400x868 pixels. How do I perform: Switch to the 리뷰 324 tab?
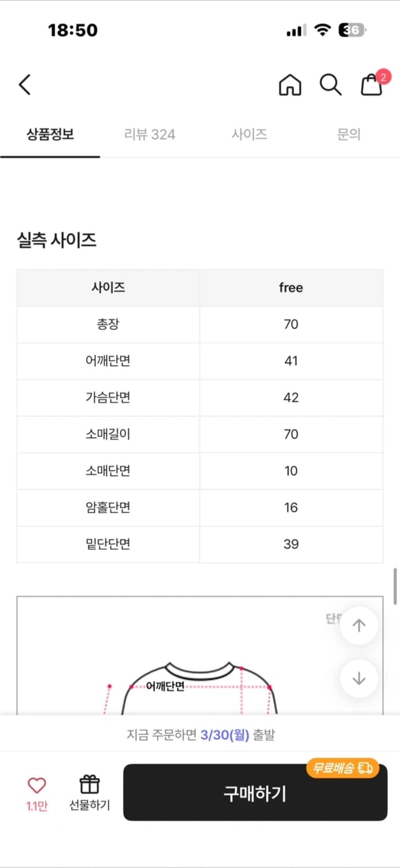click(149, 134)
